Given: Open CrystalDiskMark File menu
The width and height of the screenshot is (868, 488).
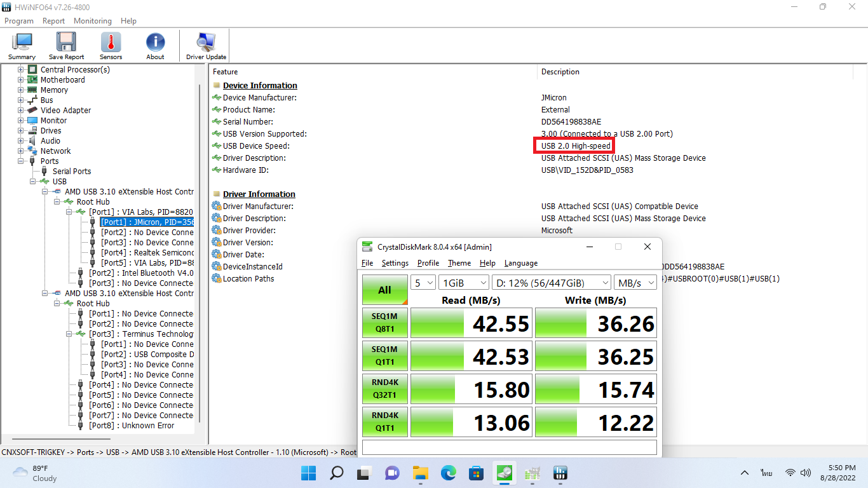Looking at the screenshot, I should click(367, 263).
